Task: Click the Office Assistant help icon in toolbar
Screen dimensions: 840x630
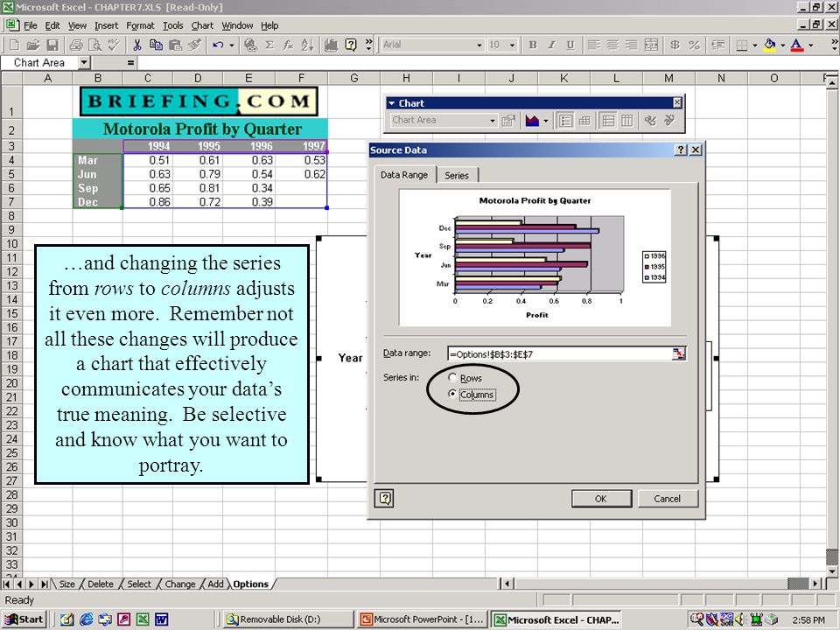Action: point(350,45)
